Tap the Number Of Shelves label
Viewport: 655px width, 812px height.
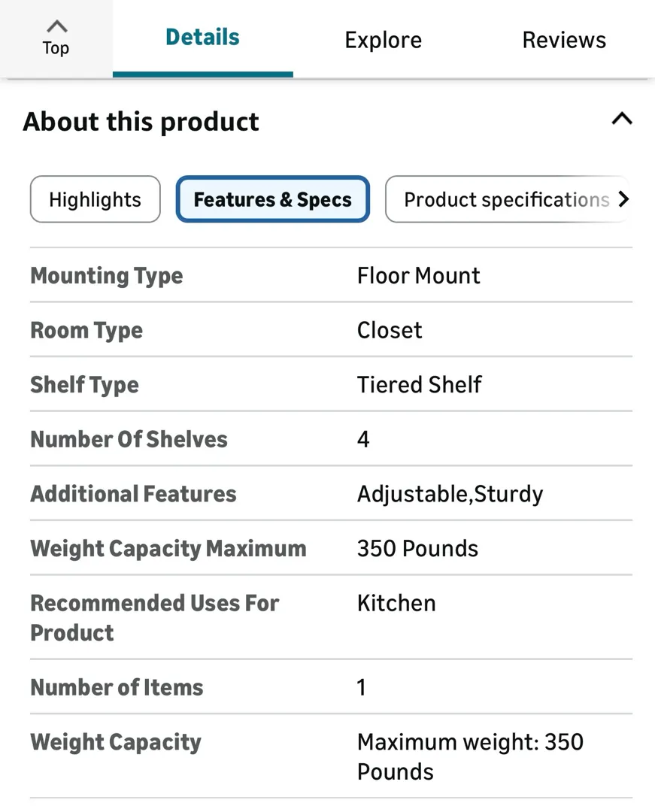tap(129, 439)
